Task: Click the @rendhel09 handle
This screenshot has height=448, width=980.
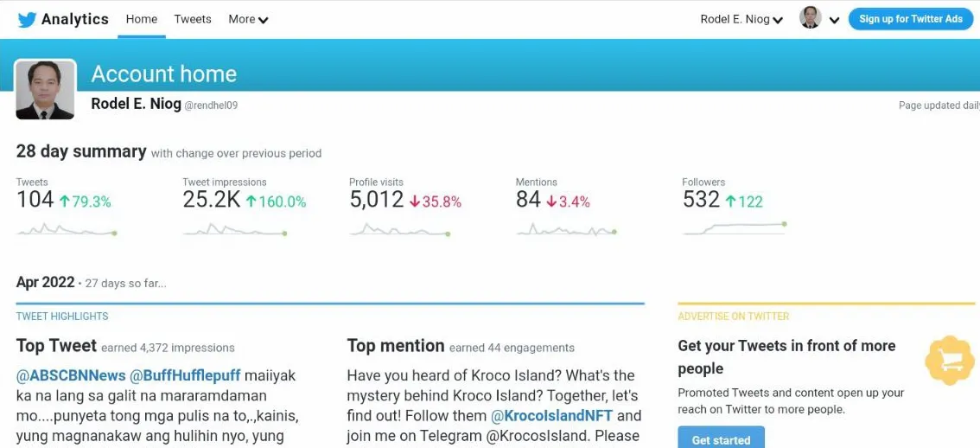Action: point(211,106)
